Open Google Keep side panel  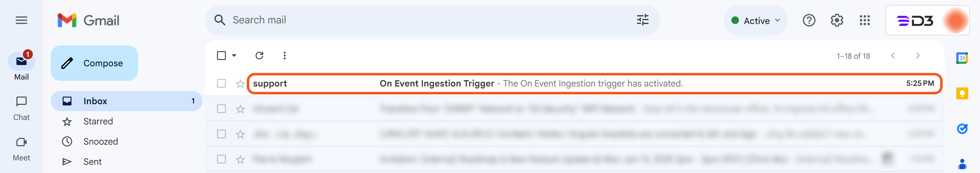point(962,93)
